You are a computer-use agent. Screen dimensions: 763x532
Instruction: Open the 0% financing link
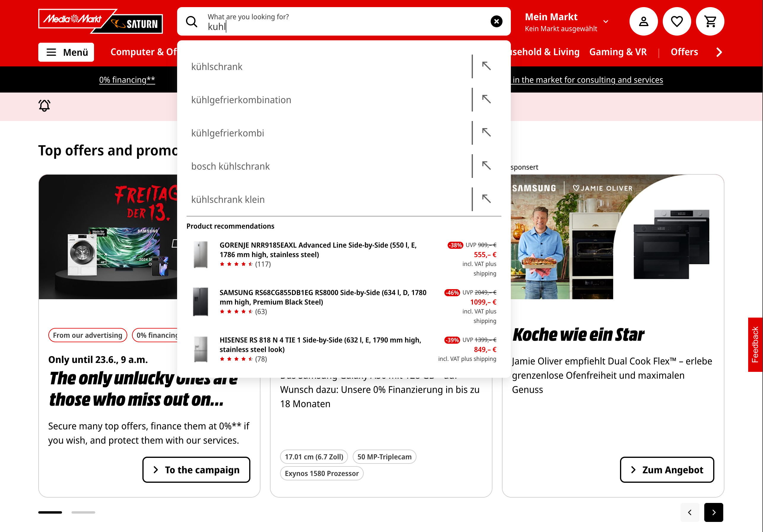click(127, 79)
